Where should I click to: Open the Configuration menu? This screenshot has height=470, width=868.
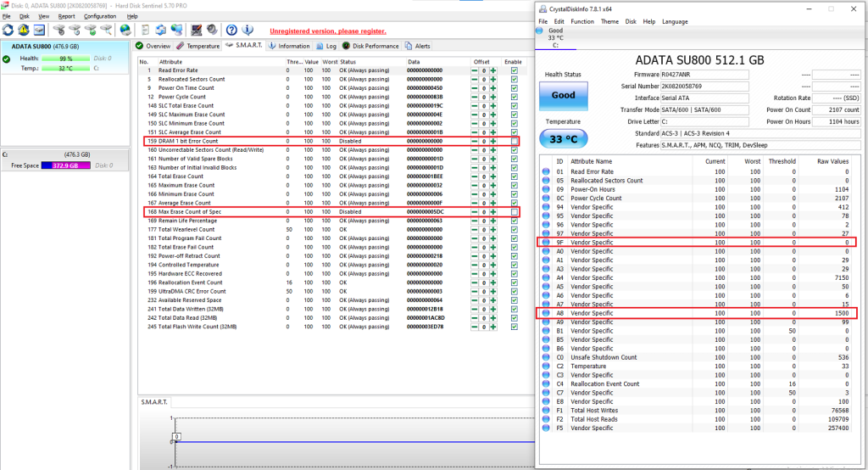pyautogui.click(x=100, y=16)
